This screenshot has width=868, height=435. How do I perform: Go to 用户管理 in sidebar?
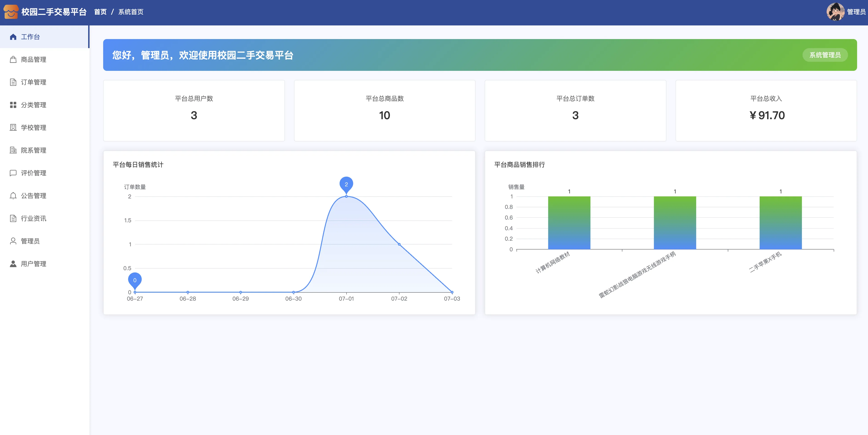(x=33, y=264)
